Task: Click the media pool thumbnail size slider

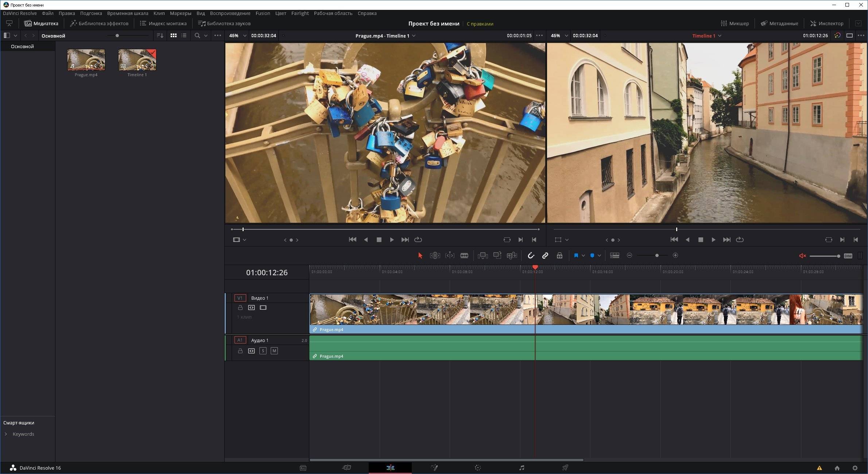Action: click(117, 36)
